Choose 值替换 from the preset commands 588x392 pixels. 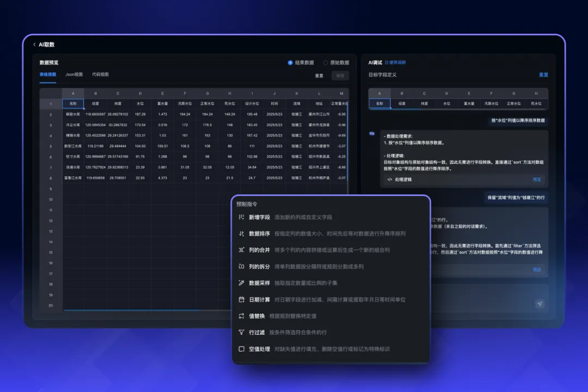point(256,316)
